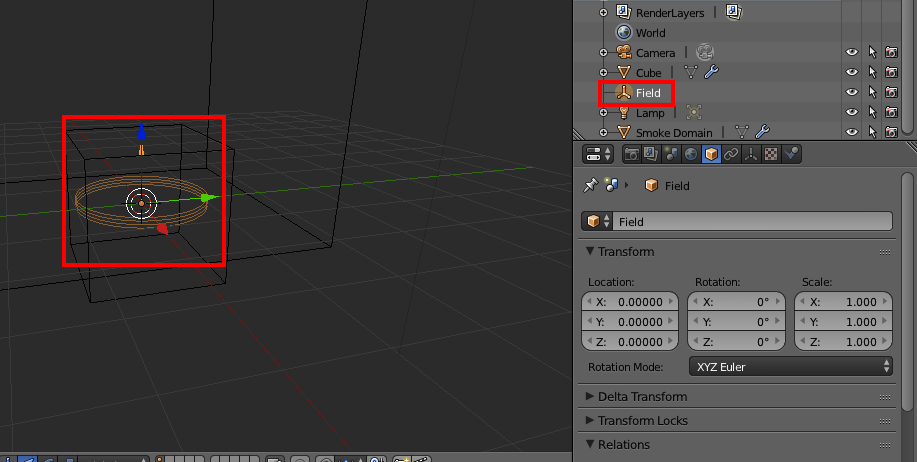917x462 pixels.
Task: Toggle Camera renderability camera icon
Action: pyautogui.click(x=891, y=52)
